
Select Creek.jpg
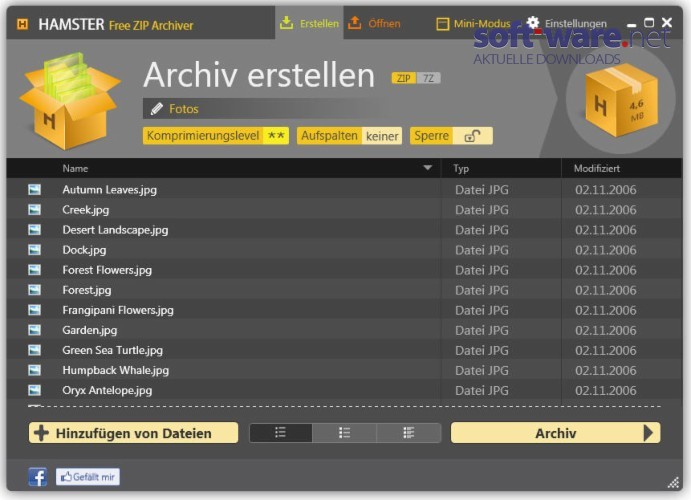tap(85, 210)
